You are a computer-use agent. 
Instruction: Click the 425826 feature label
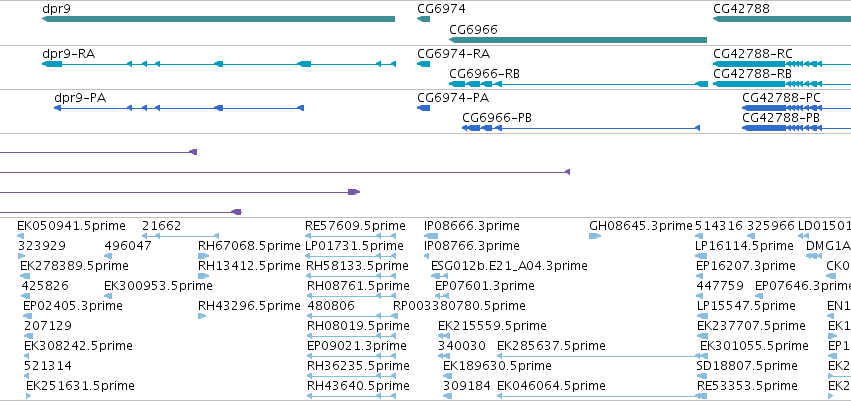pos(45,285)
